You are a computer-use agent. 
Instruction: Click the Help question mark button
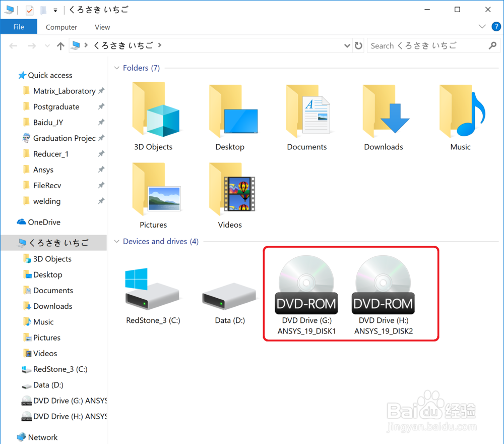tap(496, 27)
